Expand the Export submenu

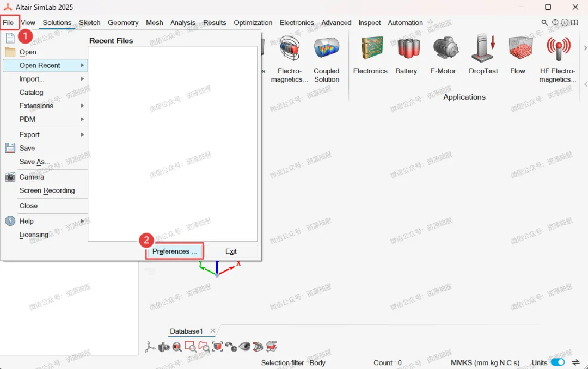click(x=45, y=134)
